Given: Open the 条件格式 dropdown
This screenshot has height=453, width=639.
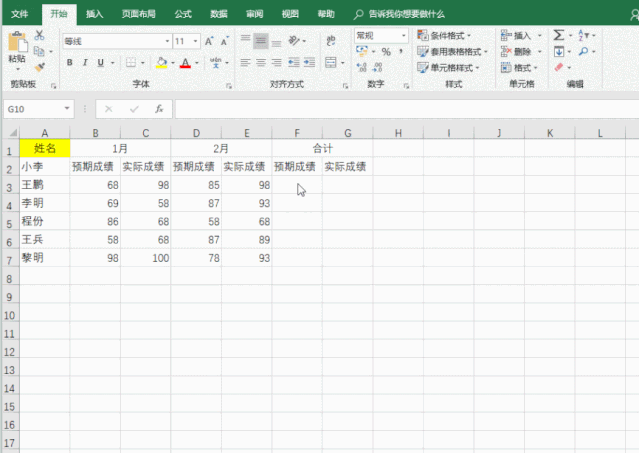Looking at the screenshot, I should pos(444,35).
